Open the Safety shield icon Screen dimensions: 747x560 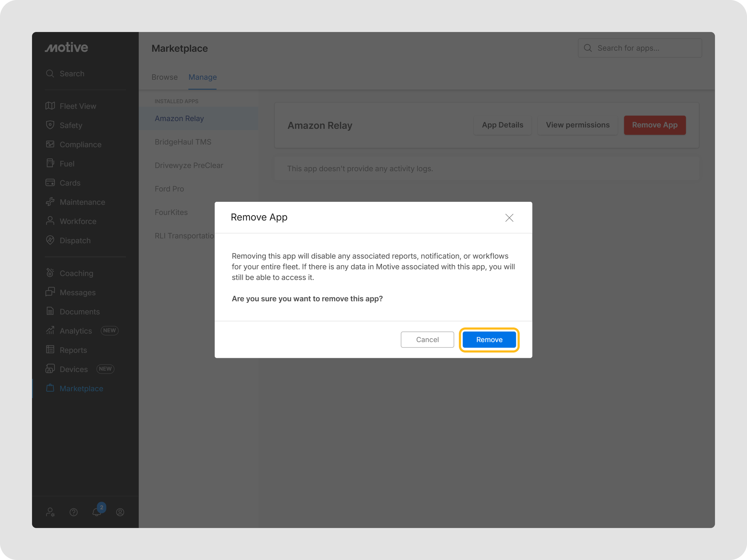50,125
